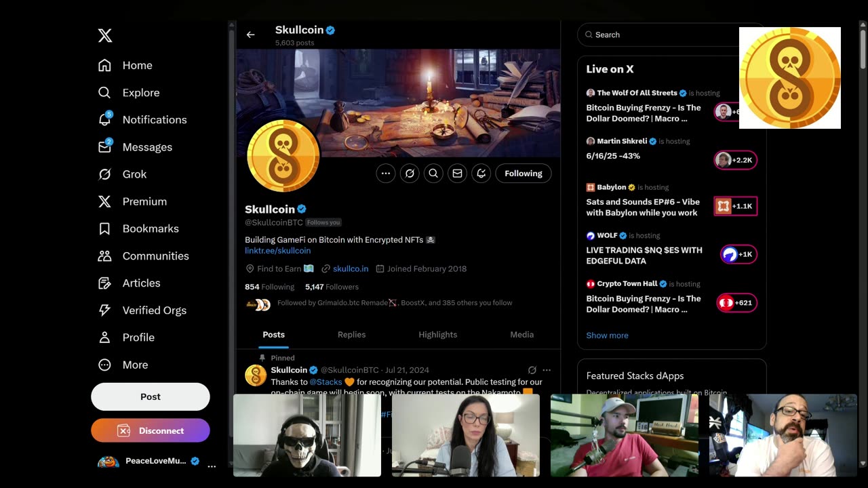Click the @Stacks mention in pinned post
Viewport: 868px width, 488px height.
tap(326, 382)
